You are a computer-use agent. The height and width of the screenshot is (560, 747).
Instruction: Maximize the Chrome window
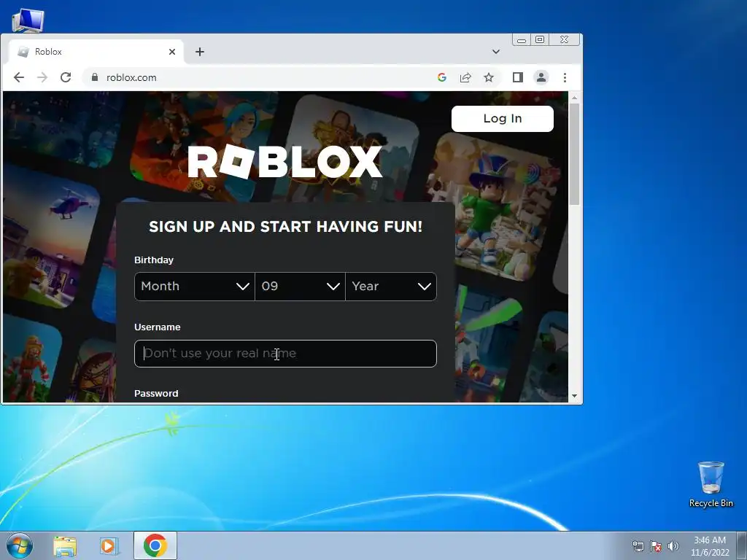click(x=540, y=40)
